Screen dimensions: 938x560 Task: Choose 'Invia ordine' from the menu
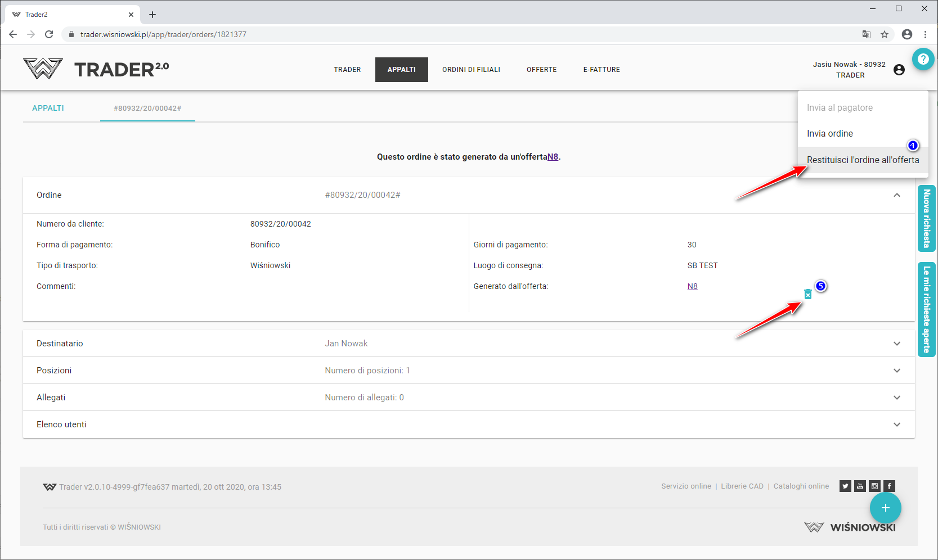pyautogui.click(x=829, y=134)
